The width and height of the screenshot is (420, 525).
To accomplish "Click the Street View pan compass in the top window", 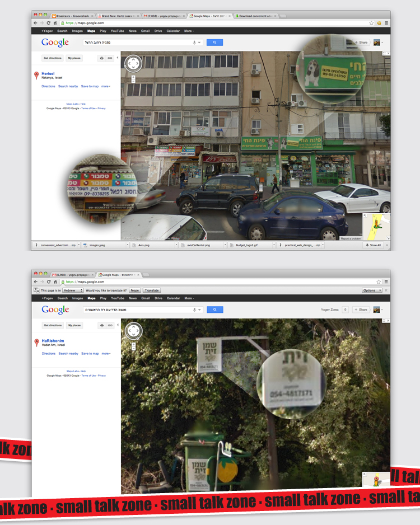I will click(133, 64).
